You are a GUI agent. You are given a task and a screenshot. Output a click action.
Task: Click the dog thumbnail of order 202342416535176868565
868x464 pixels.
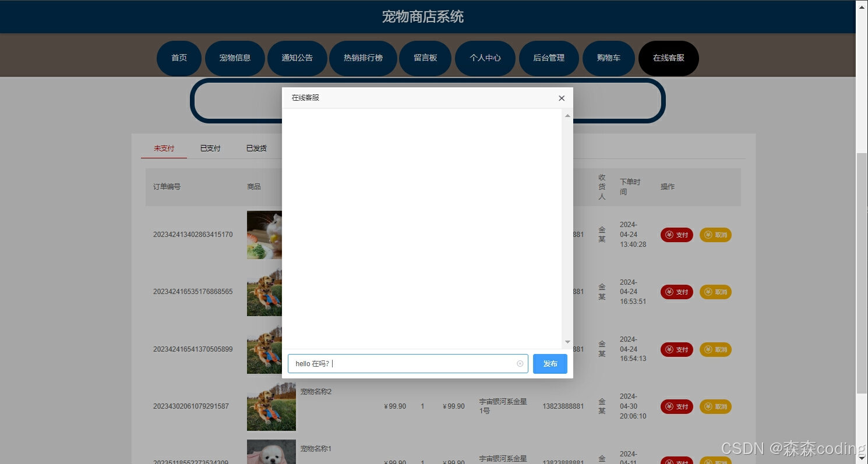(x=264, y=292)
